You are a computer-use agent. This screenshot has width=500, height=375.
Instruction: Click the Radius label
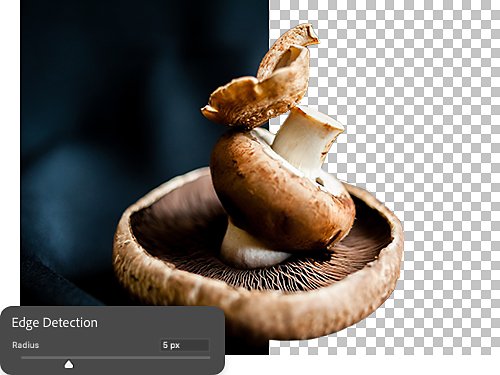pyautogui.click(x=26, y=345)
